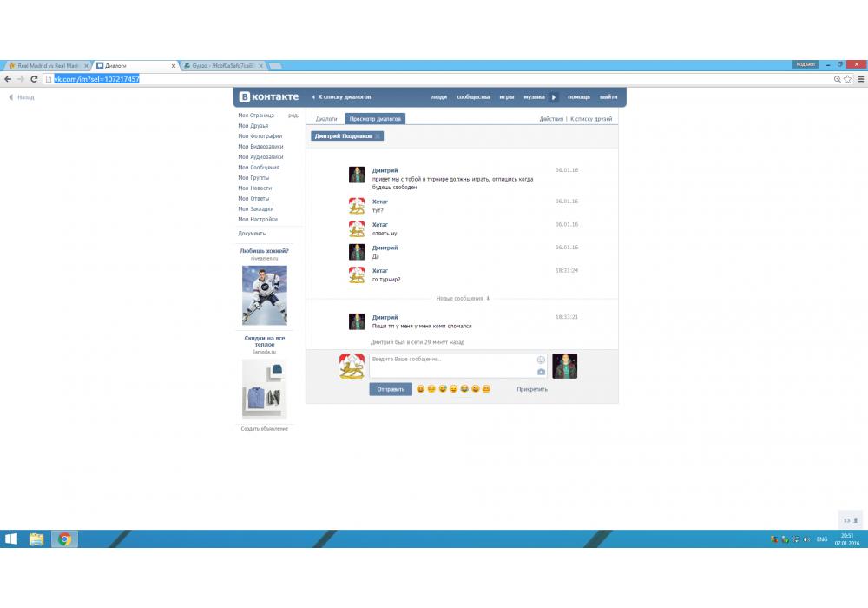
Task: Insert the third emoji in quick row
Action: tap(443, 389)
